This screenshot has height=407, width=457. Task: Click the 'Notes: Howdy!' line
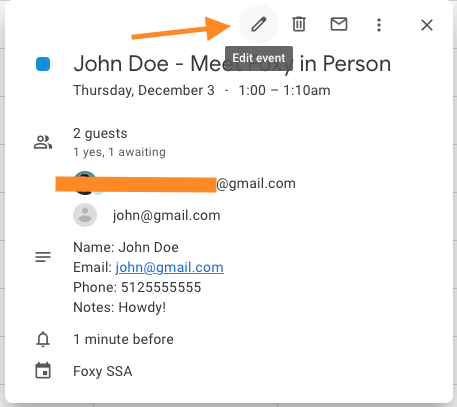[x=120, y=307]
